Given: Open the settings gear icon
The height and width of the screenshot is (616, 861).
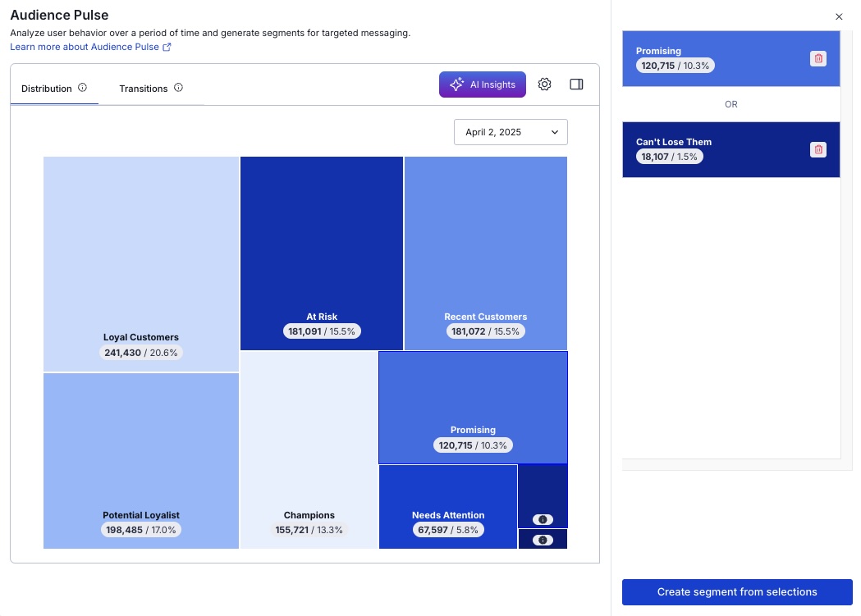Looking at the screenshot, I should (x=544, y=84).
